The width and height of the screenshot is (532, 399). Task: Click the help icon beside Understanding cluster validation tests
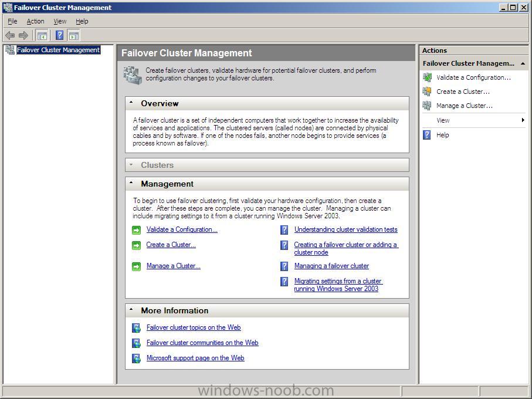[284, 230]
